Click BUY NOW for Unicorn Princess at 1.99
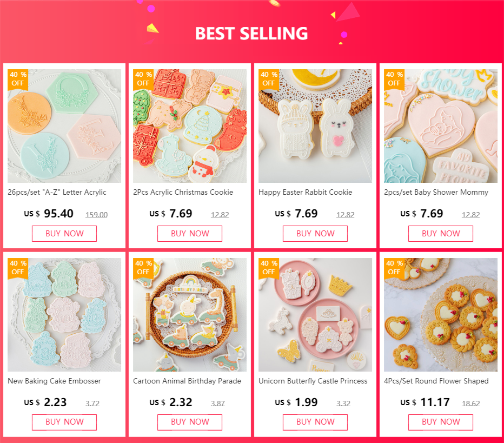 click(x=315, y=422)
